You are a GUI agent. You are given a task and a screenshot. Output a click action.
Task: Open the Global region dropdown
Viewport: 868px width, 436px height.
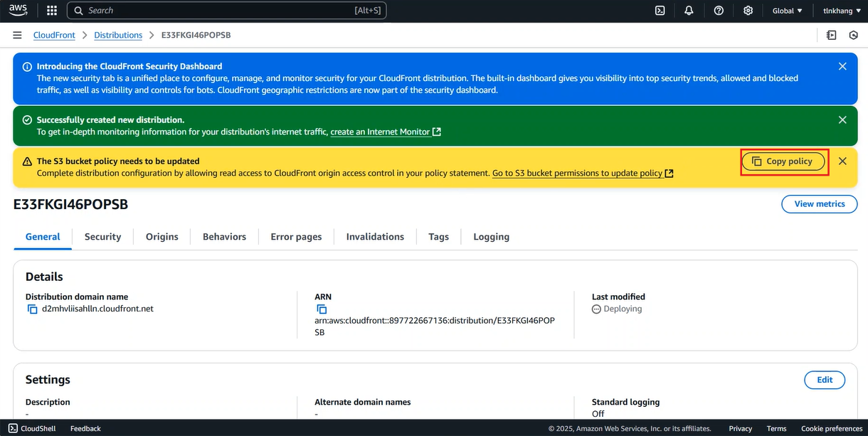(788, 11)
